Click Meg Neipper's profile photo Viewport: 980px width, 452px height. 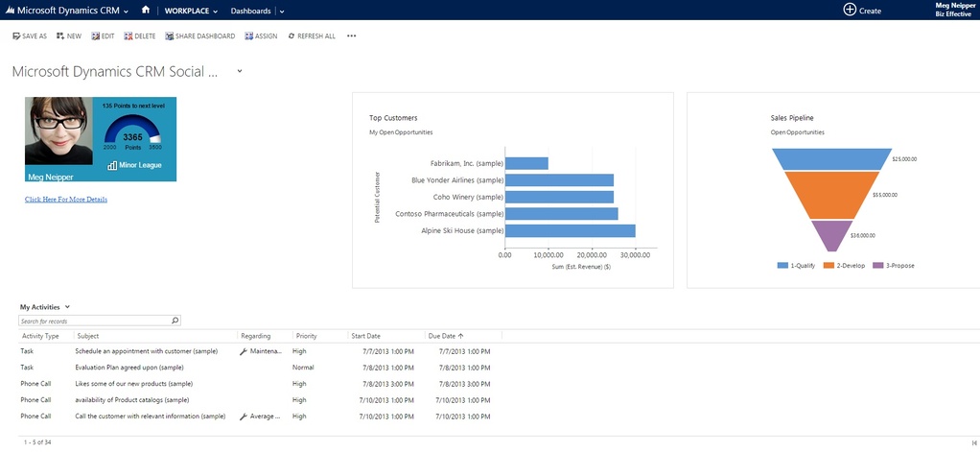(x=58, y=131)
